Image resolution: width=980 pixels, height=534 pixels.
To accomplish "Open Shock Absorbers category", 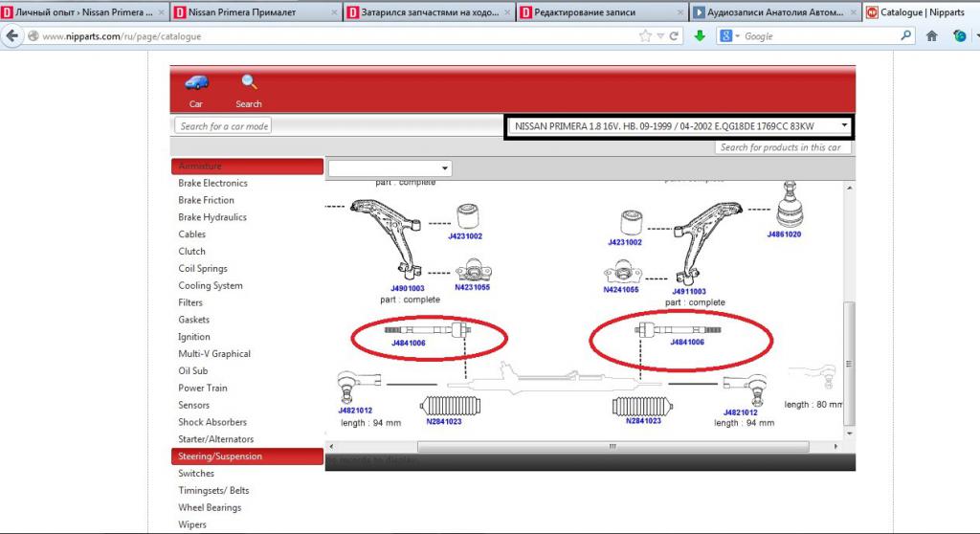I will (x=212, y=422).
